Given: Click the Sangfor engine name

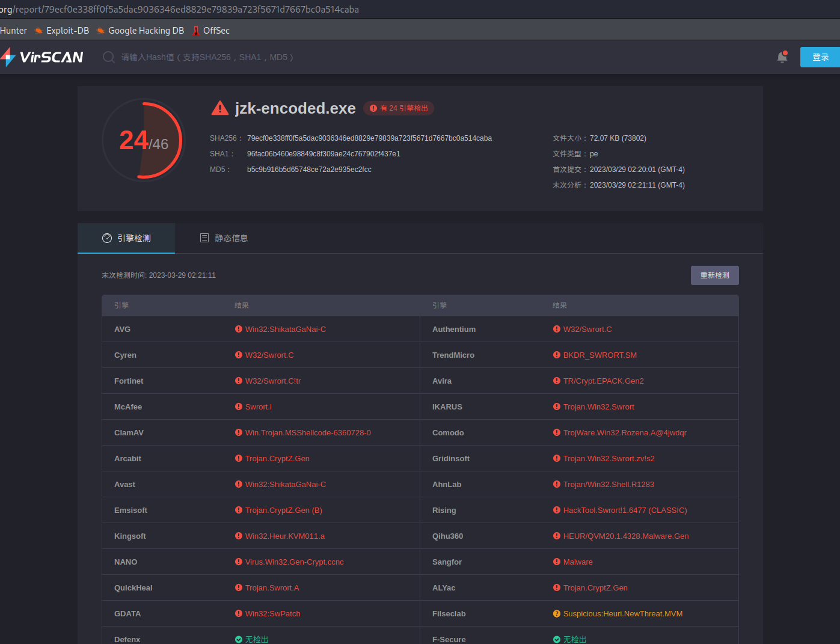Looking at the screenshot, I should (x=447, y=562).
